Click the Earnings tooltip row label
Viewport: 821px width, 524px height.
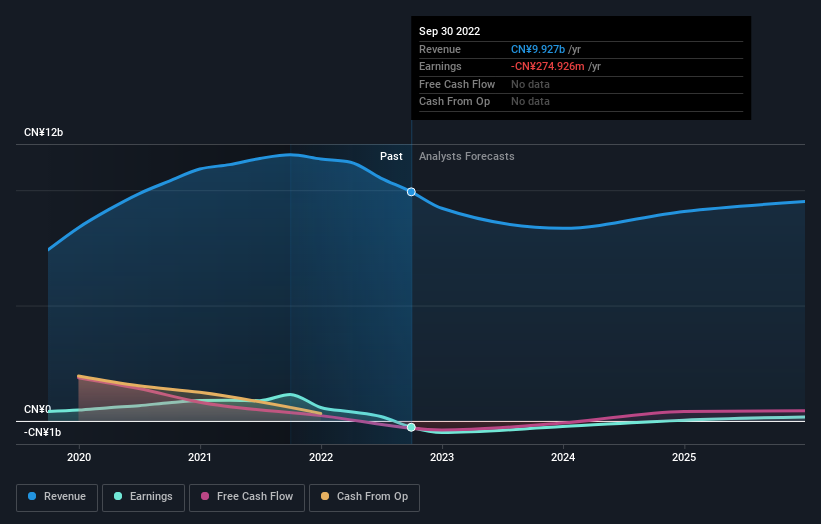[x=440, y=66]
